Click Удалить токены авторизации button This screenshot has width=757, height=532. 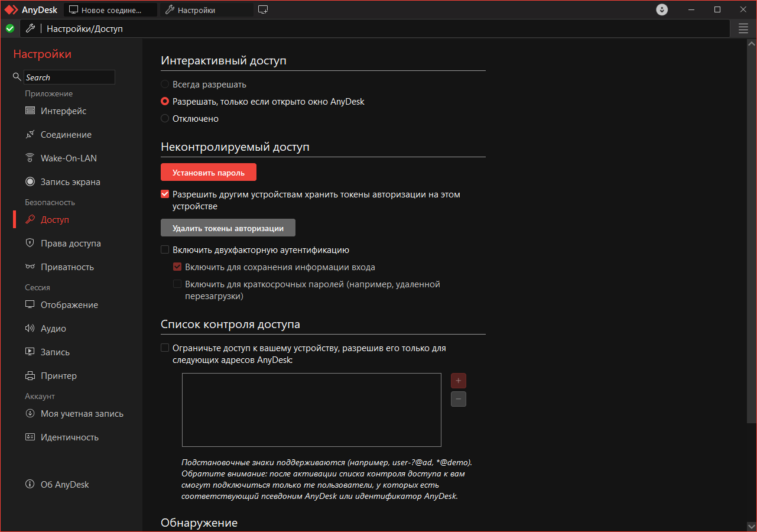(228, 228)
